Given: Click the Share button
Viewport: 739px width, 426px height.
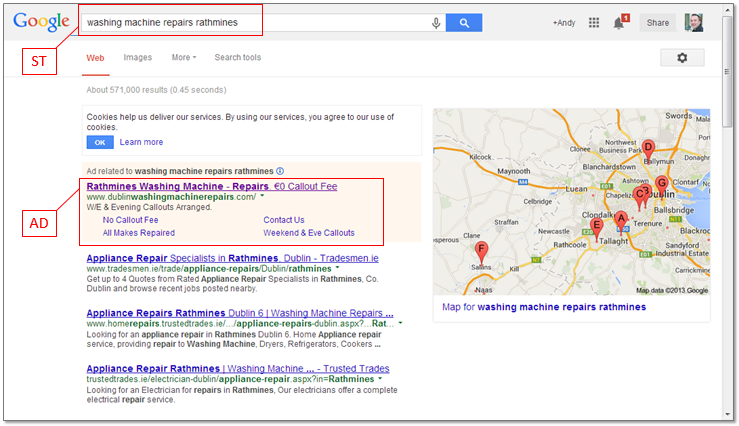Looking at the screenshot, I should 657,23.
